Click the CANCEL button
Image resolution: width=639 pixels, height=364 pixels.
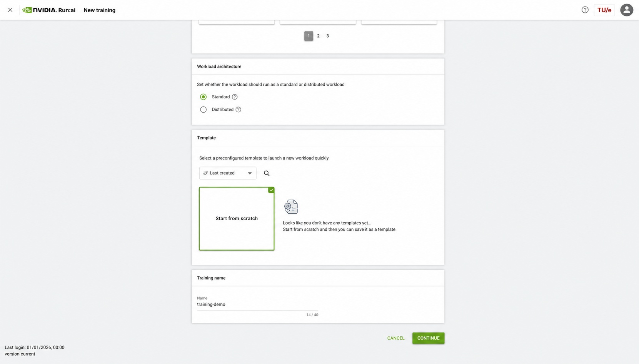click(396, 338)
